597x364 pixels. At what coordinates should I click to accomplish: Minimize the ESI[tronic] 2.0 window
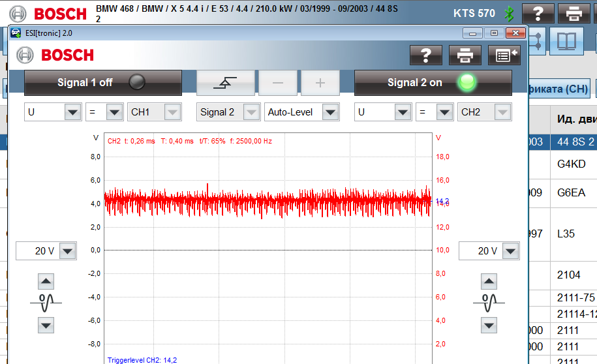coord(472,33)
